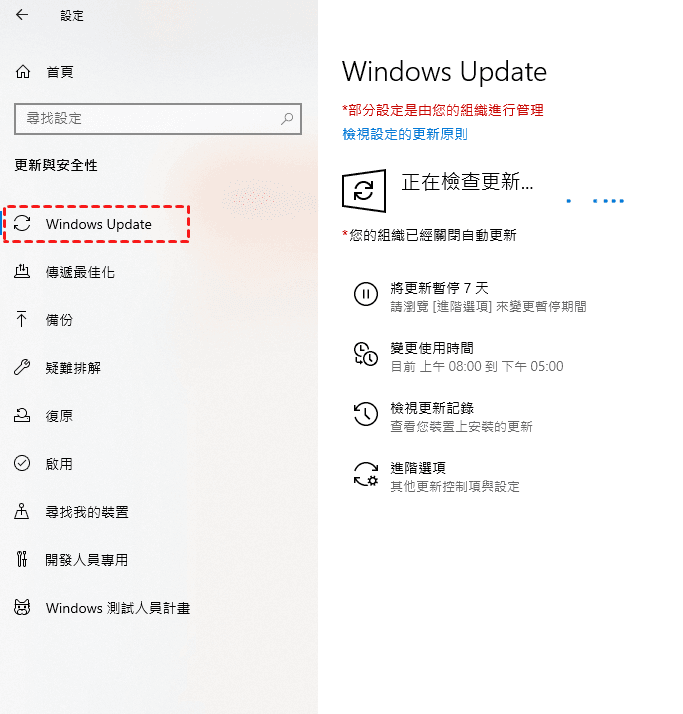Click the clock icon for 變更使用時間
The height and width of the screenshot is (714, 683).
(366, 354)
